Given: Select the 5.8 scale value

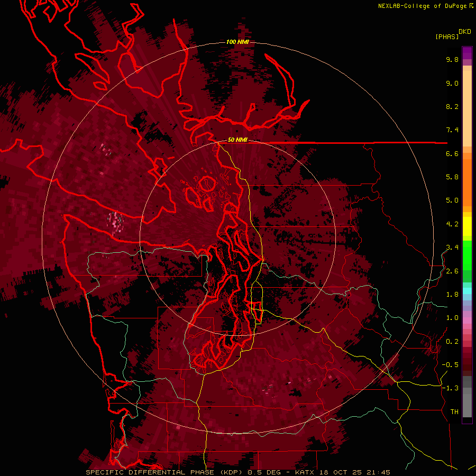Looking at the screenshot, I should coord(452,177).
